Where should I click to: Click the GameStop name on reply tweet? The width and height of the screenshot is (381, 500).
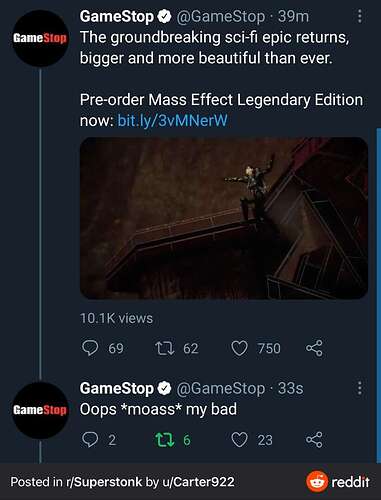pos(116,388)
